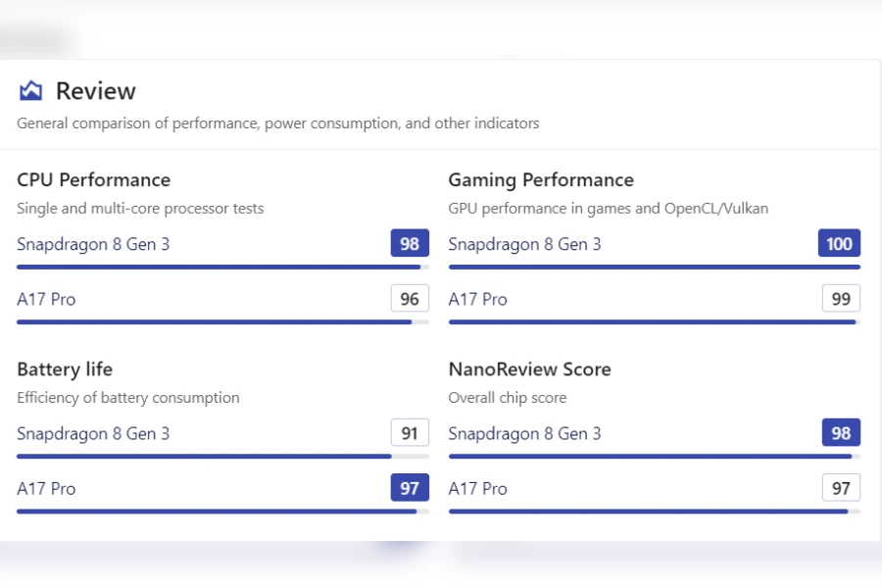The image size is (882, 588).
Task: Click Snapdragon 8 Gen 3 NanoReview score badge 98
Action: pos(841,433)
